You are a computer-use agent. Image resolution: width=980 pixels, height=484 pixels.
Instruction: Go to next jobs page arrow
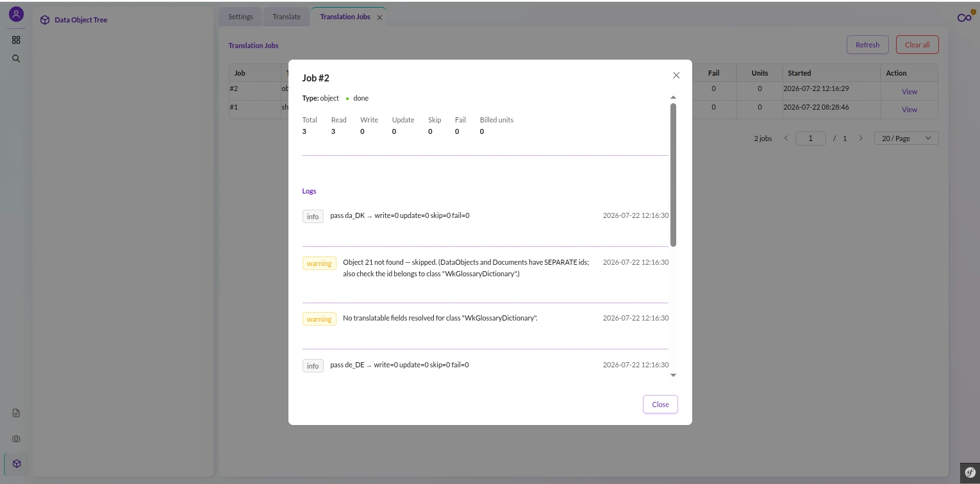pyautogui.click(x=861, y=138)
